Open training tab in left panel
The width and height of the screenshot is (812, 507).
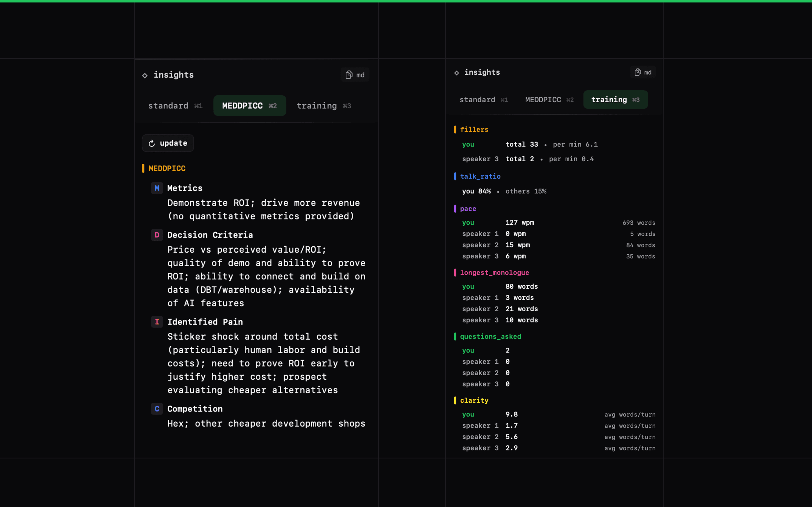323,106
